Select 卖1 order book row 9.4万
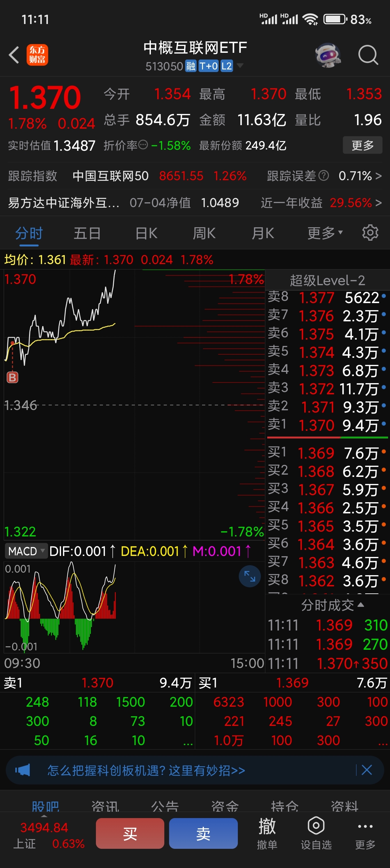 [x=327, y=425]
